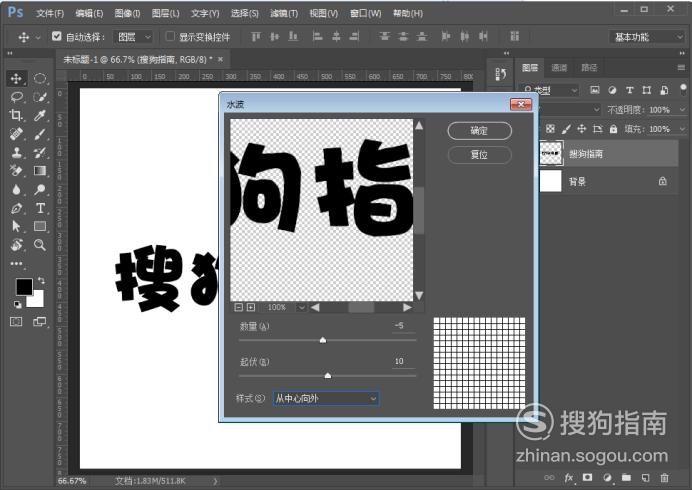Open the layer opacity dropdown
This screenshot has height=490, width=692.
(682, 109)
